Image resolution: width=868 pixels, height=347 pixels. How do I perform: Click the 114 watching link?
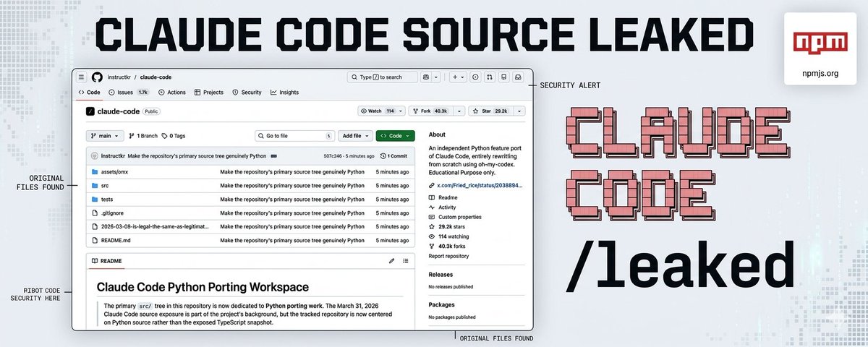(x=454, y=236)
